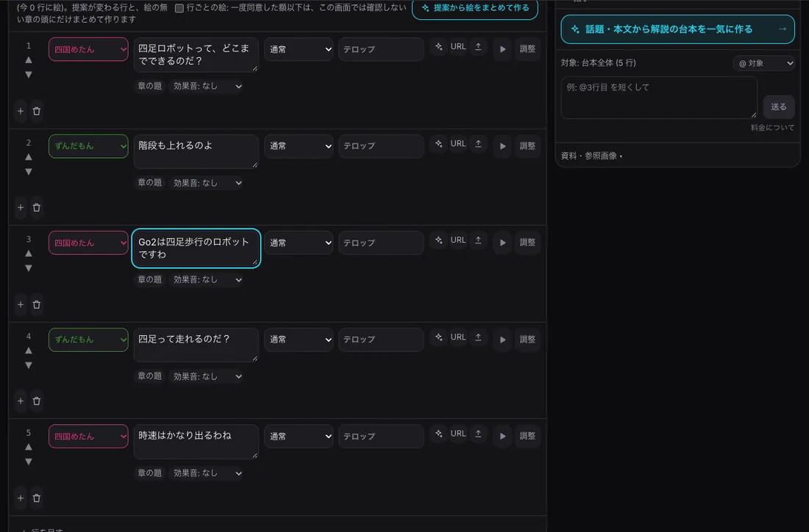Play row 1 audio preview
The width and height of the screenshot is (809, 532).
pos(502,49)
